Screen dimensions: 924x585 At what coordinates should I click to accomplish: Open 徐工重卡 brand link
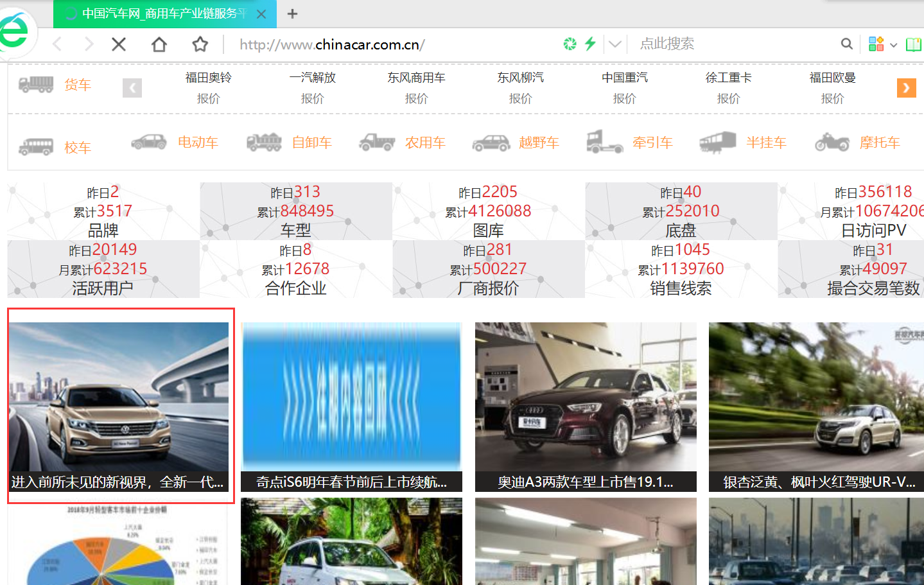point(728,78)
